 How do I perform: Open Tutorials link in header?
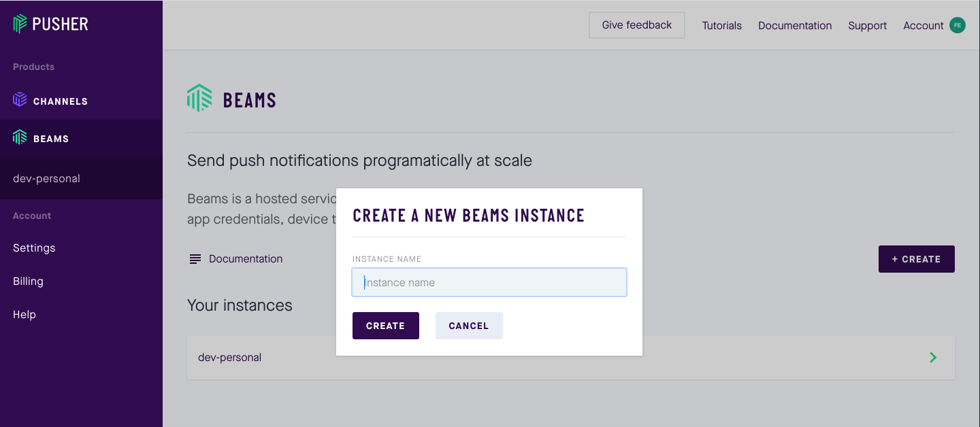tap(722, 26)
